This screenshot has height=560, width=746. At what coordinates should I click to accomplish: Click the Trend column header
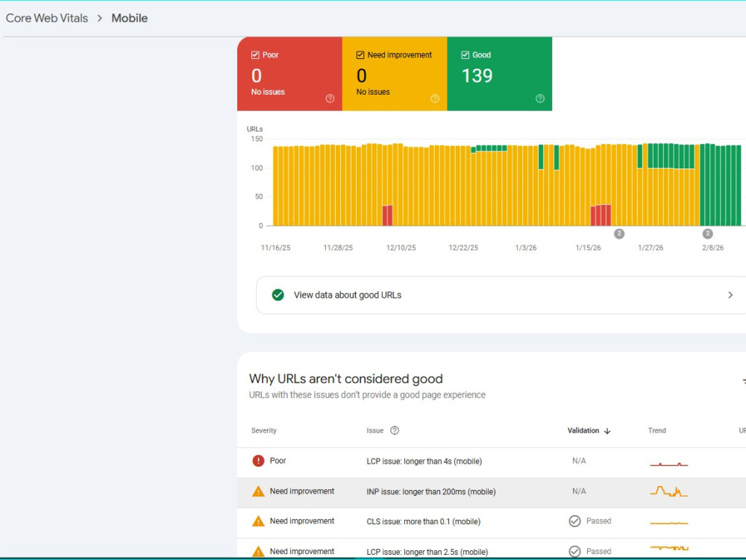pyautogui.click(x=657, y=431)
